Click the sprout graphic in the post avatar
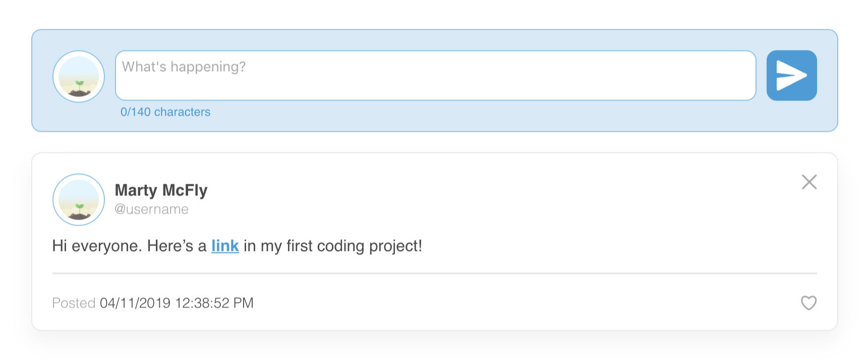 79,209
